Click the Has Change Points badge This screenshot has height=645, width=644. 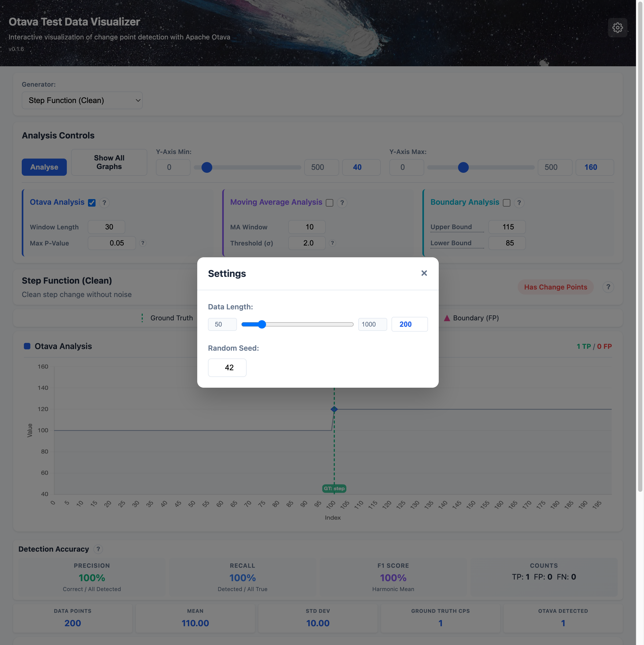[x=555, y=287]
